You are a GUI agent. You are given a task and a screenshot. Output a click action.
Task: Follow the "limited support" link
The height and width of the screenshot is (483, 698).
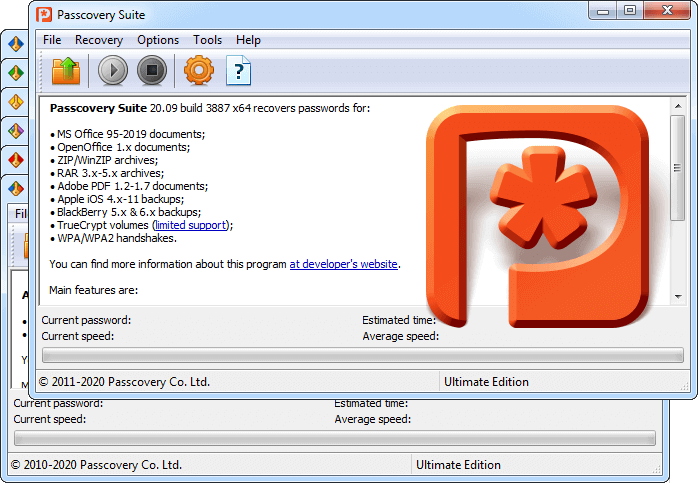point(198,225)
